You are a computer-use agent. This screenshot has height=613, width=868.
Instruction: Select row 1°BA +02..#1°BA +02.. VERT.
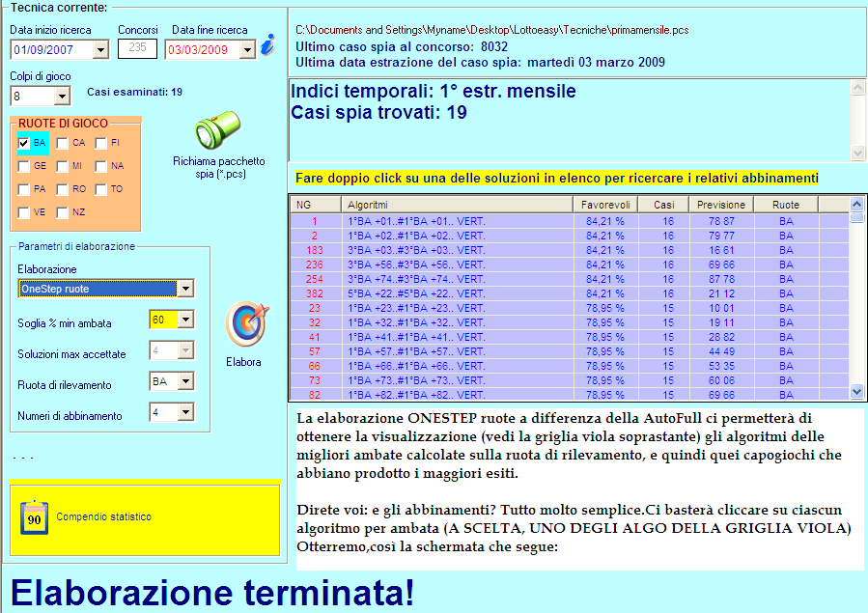tap(570, 236)
